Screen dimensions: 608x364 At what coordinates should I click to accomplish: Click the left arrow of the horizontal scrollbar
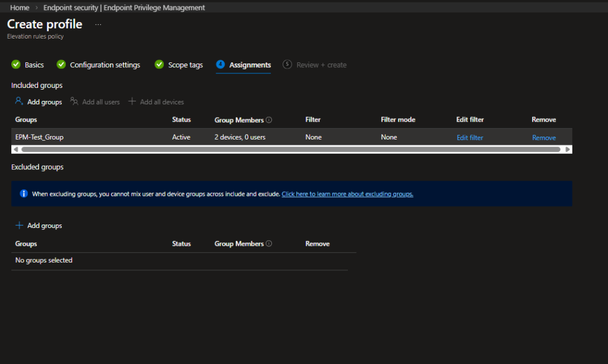[15, 149]
